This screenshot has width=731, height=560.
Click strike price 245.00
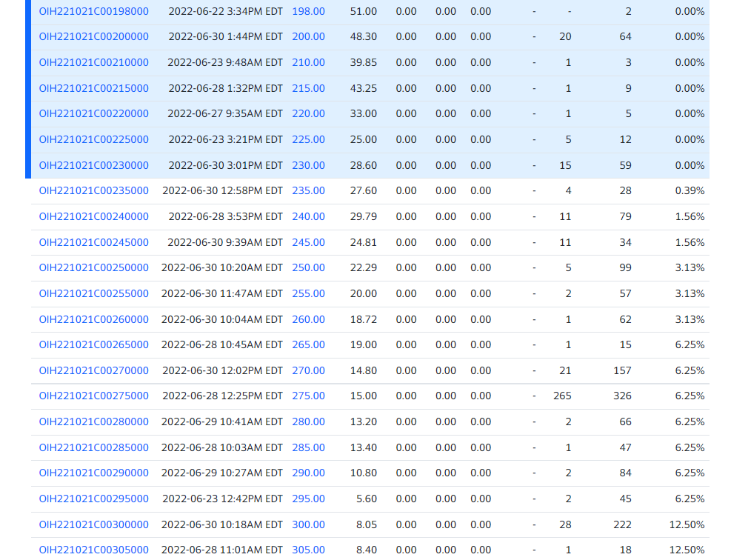tap(309, 242)
